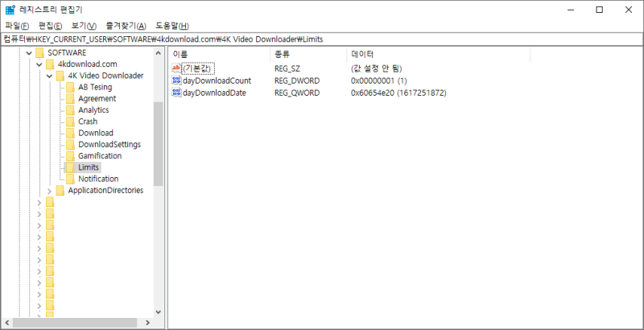The width and height of the screenshot is (644, 330).
Task: Click the REG_QWORD type cell
Action: tap(297, 93)
